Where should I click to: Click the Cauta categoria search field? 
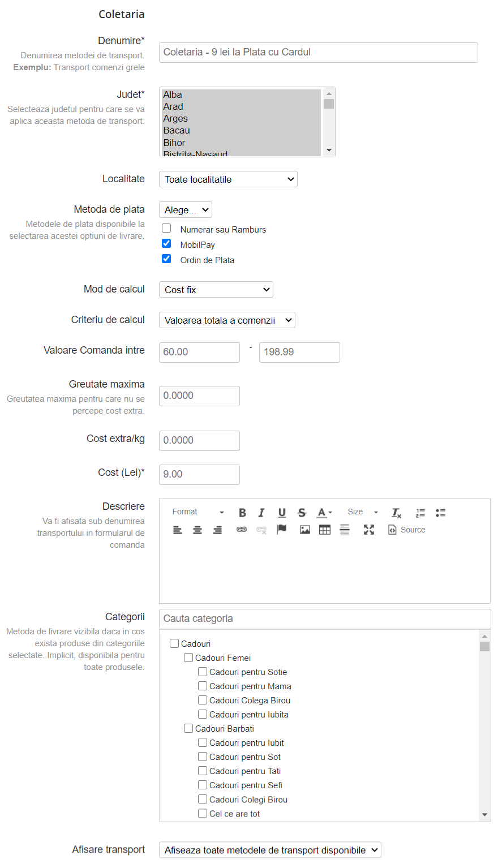pyautogui.click(x=324, y=618)
